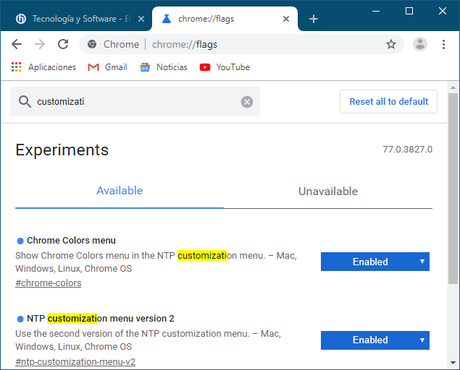Click Reset all to default button
Image resolution: width=460 pixels, height=370 pixels.
(389, 102)
